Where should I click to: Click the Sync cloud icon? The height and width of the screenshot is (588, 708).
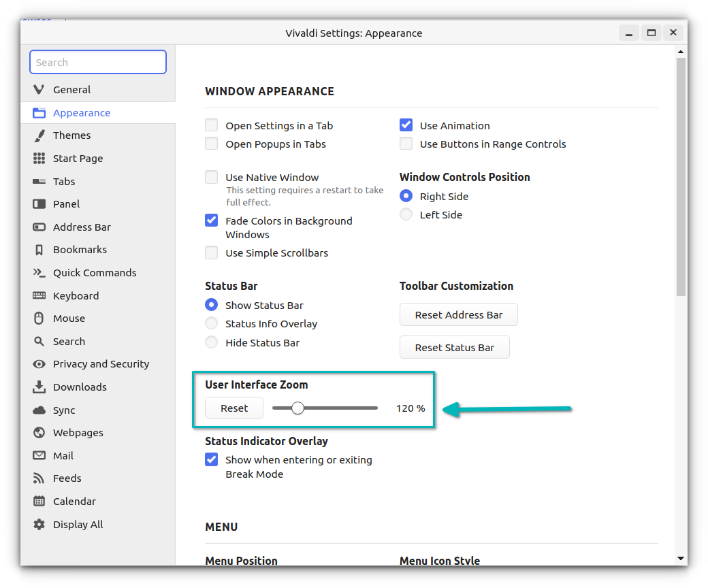click(39, 410)
